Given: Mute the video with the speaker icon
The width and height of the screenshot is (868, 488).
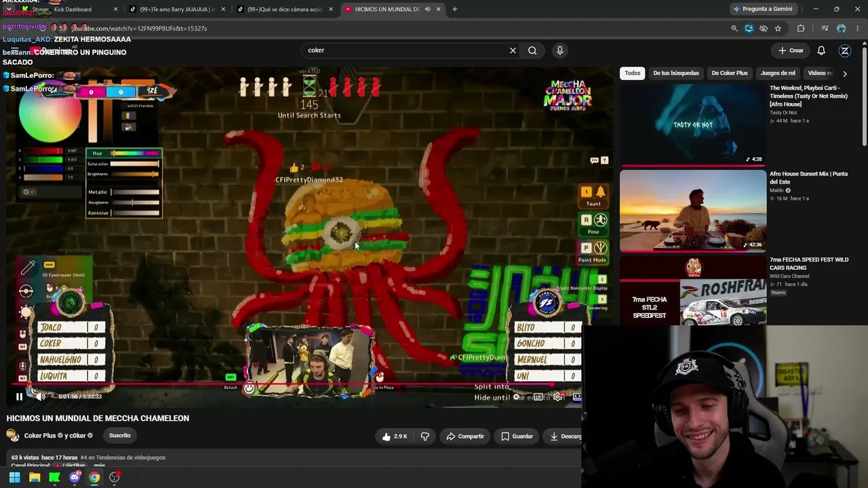Looking at the screenshot, I should (41, 396).
